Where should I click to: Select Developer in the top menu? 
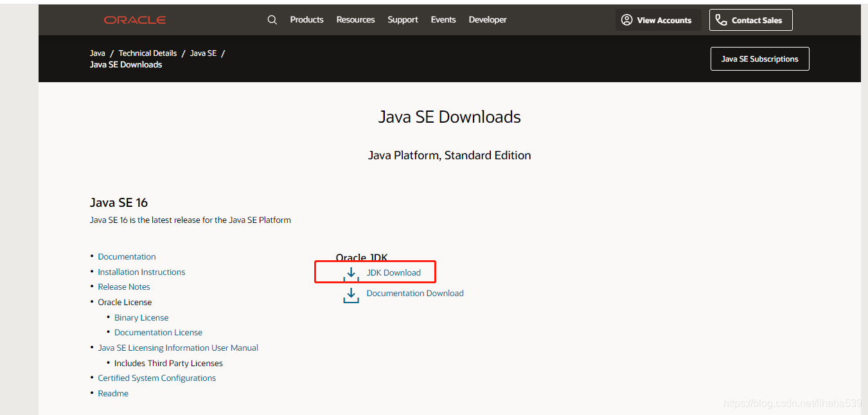coord(487,19)
